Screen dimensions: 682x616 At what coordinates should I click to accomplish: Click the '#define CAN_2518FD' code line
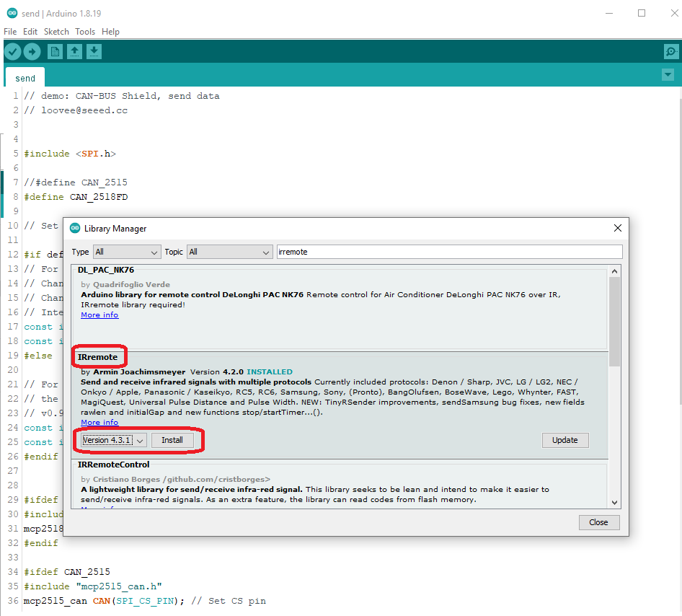point(76,197)
